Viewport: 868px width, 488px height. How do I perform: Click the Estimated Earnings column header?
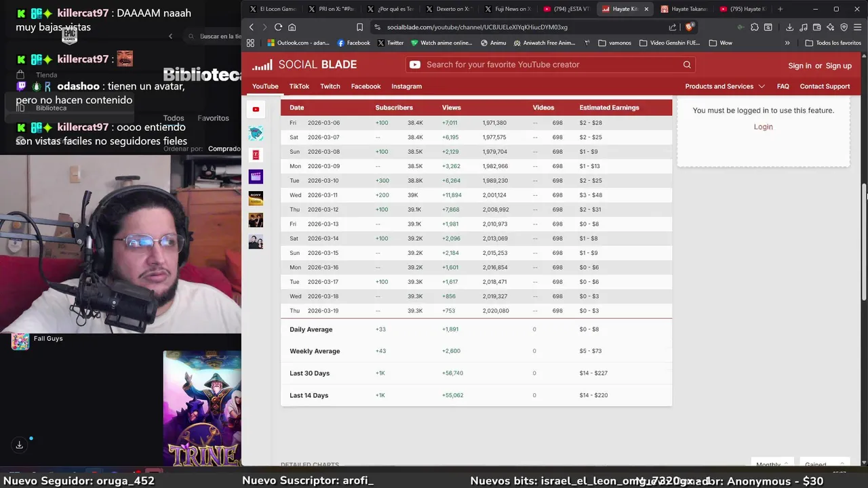pos(609,107)
